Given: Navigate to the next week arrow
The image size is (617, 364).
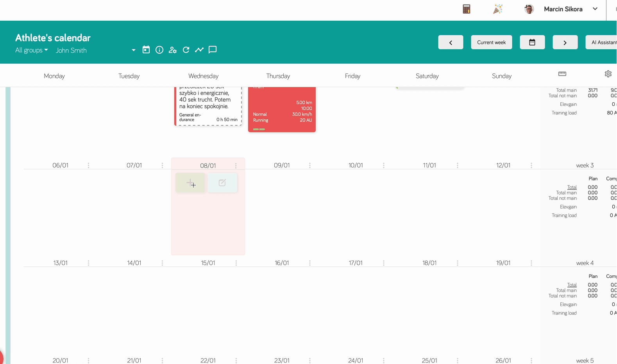Looking at the screenshot, I should tap(565, 42).
